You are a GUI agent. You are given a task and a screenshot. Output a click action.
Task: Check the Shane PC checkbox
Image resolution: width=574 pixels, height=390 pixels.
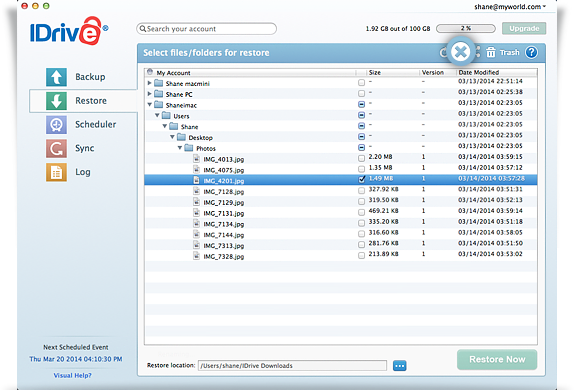coord(361,93)
